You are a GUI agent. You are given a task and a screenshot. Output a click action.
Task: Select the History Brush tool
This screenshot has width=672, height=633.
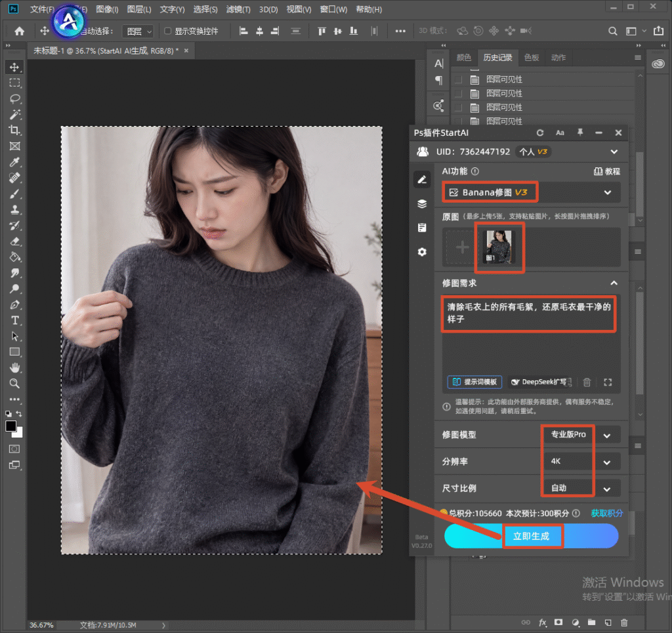pyautogui.click(x=14, y=225)
